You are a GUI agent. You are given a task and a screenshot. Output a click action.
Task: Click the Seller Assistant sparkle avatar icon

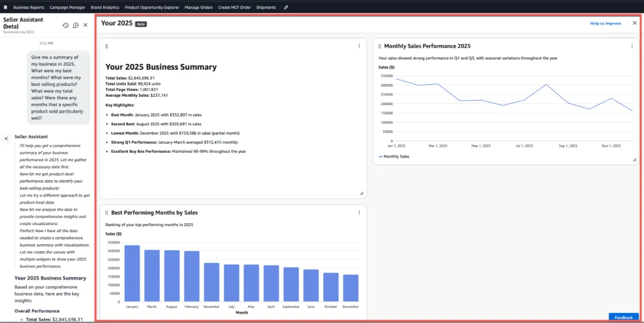point(7,138)
